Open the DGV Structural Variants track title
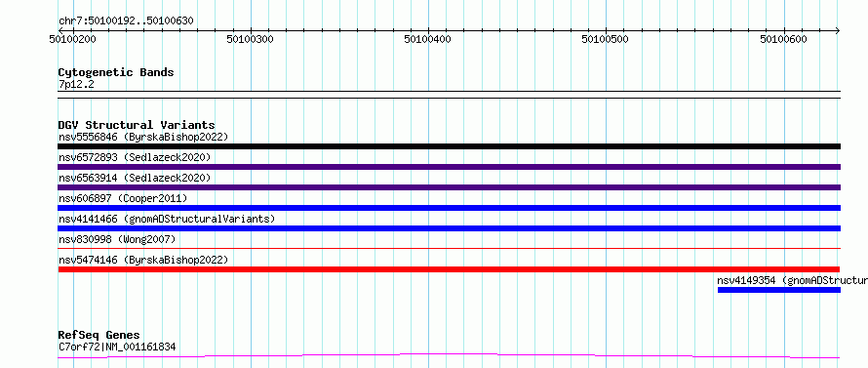This screenshot has width=868, height=368. click(137, 125)
